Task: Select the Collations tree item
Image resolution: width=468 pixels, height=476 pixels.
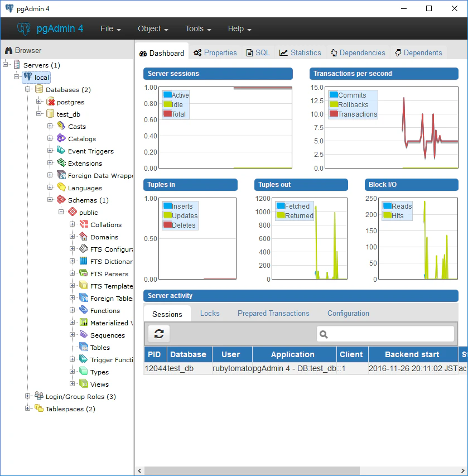Action: coord(106,225)
